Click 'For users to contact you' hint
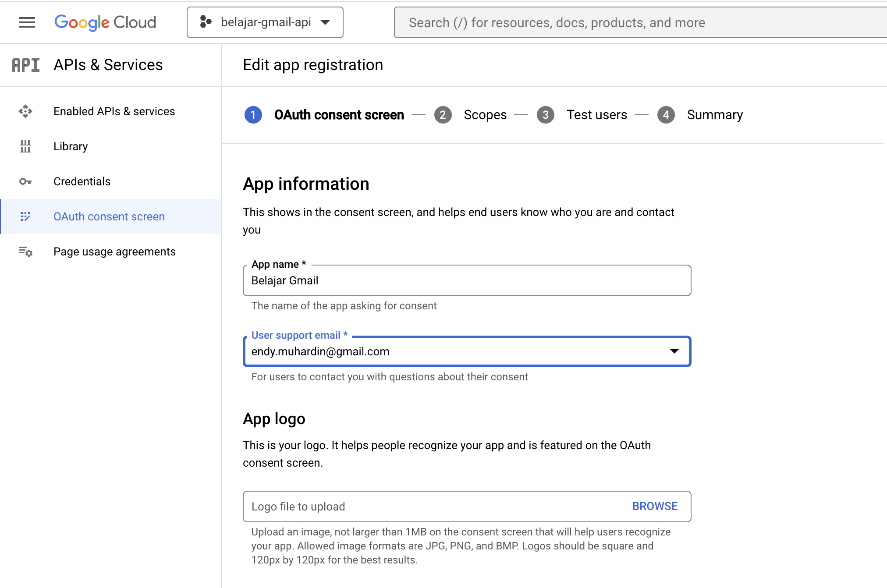 [x=390, y=377]
